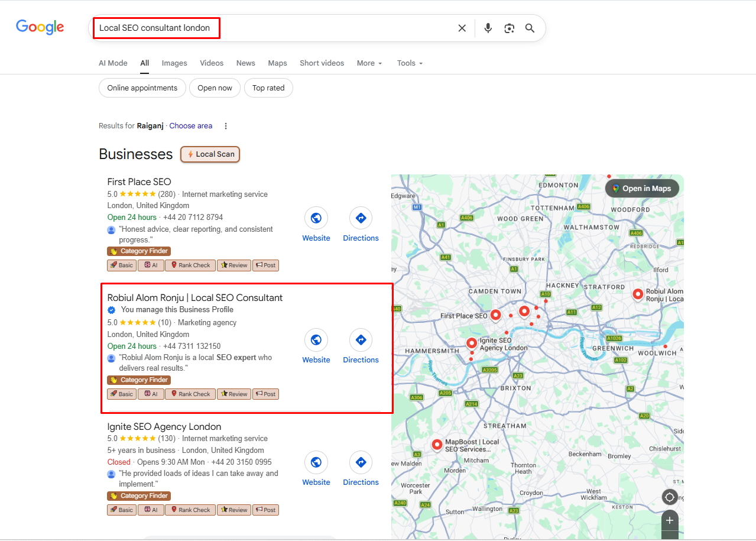
Task: Click the magnifying glass to search
Action: [529, 27]
